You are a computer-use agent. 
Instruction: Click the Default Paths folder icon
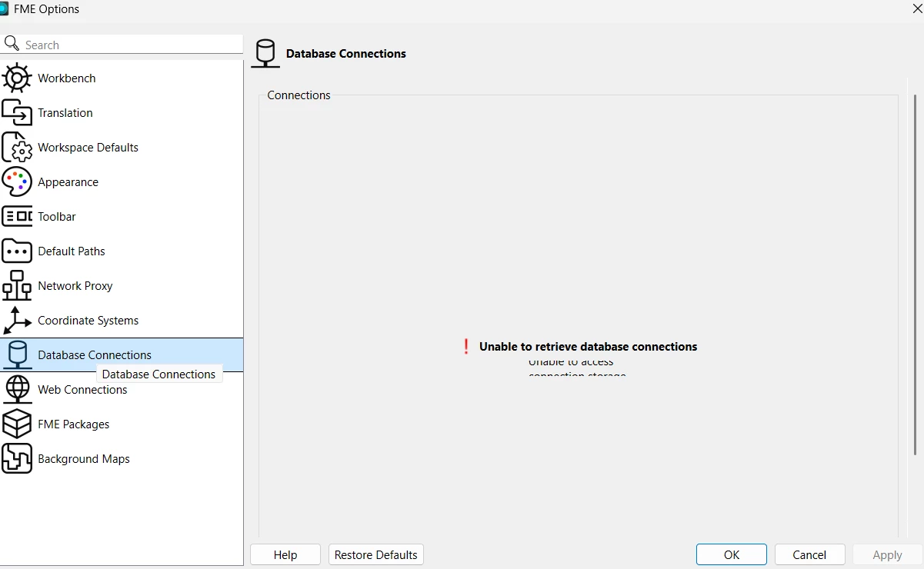coord(17,251)
